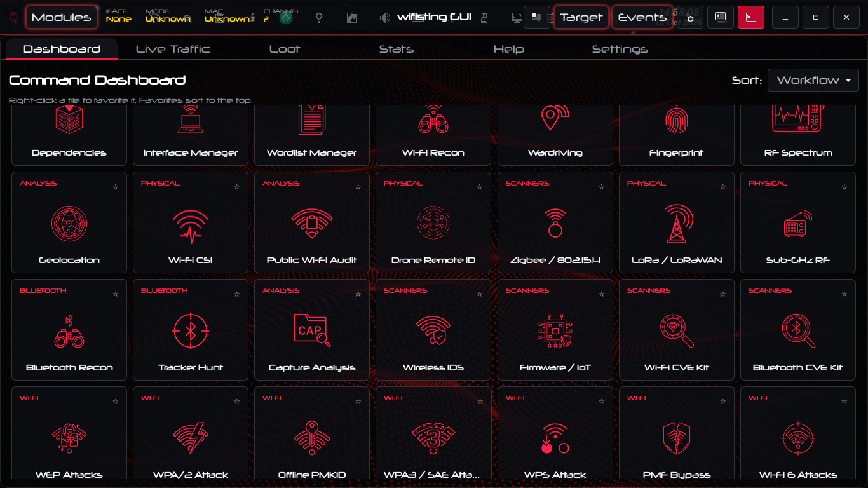Image resolution: width=868 pixels, height=488 pixels.
Task: Open the WPA3 / SAE attack icon
Action: 433,438
